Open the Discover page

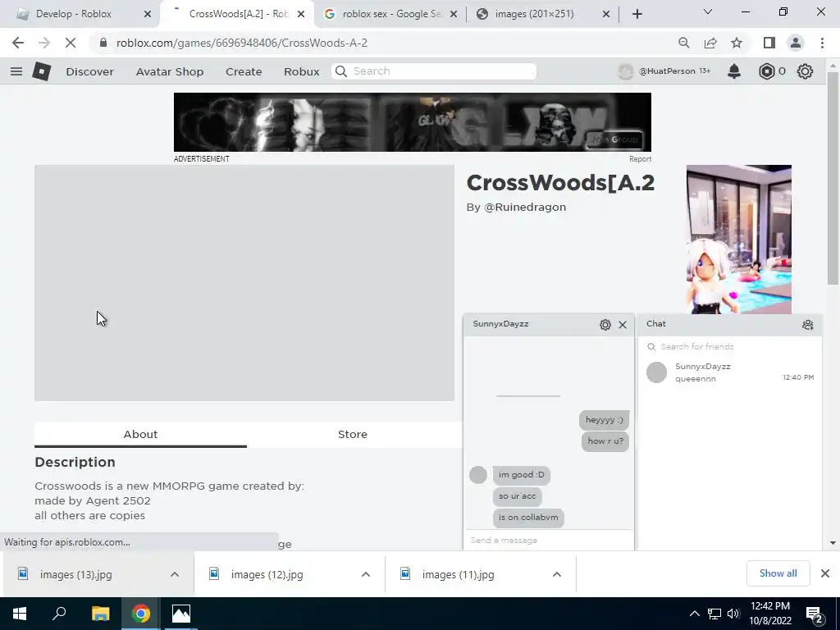click(x=89, y=71)
